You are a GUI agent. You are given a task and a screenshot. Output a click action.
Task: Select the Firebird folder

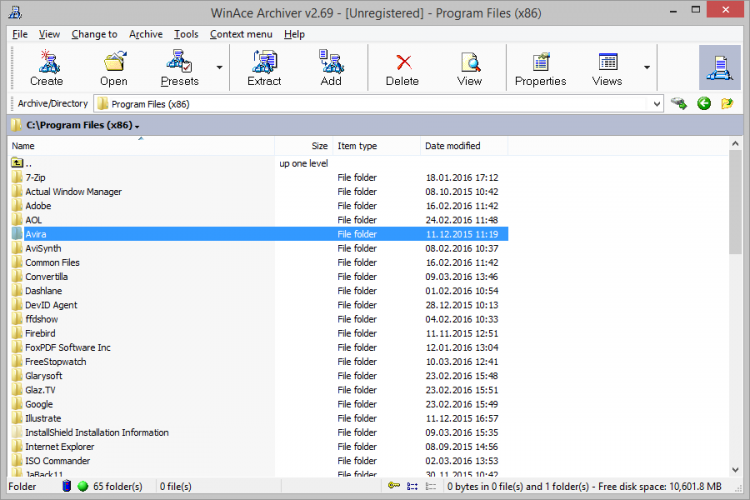tap(40, 333)
